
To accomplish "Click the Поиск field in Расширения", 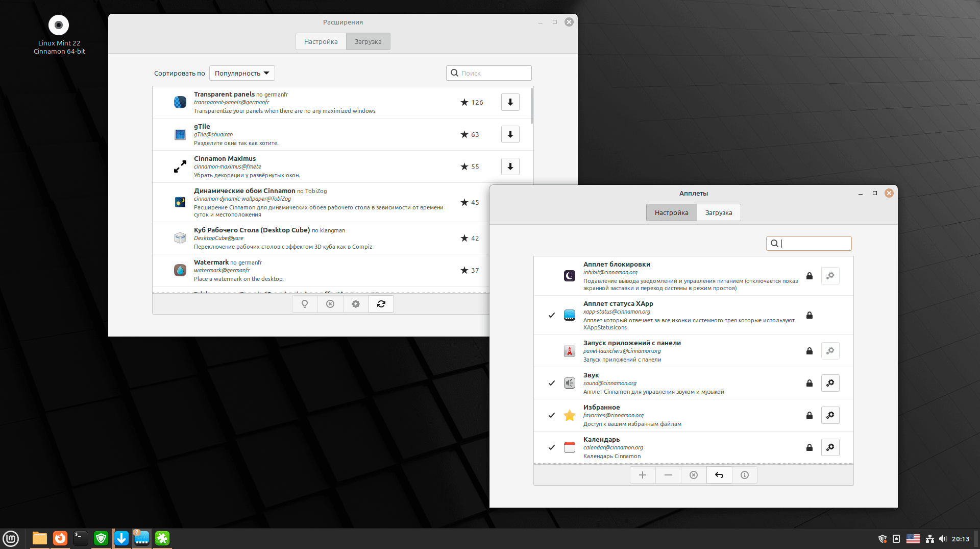I will [489, 73].
